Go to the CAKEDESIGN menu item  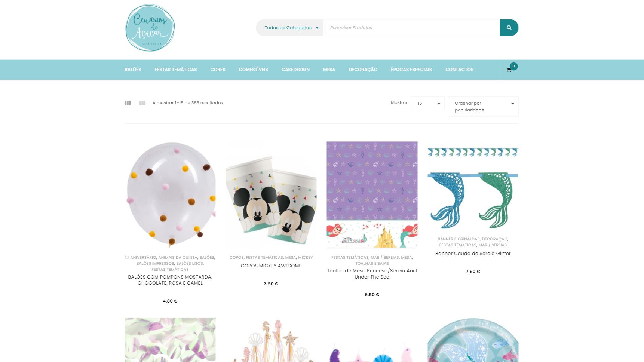pos(295,70)
